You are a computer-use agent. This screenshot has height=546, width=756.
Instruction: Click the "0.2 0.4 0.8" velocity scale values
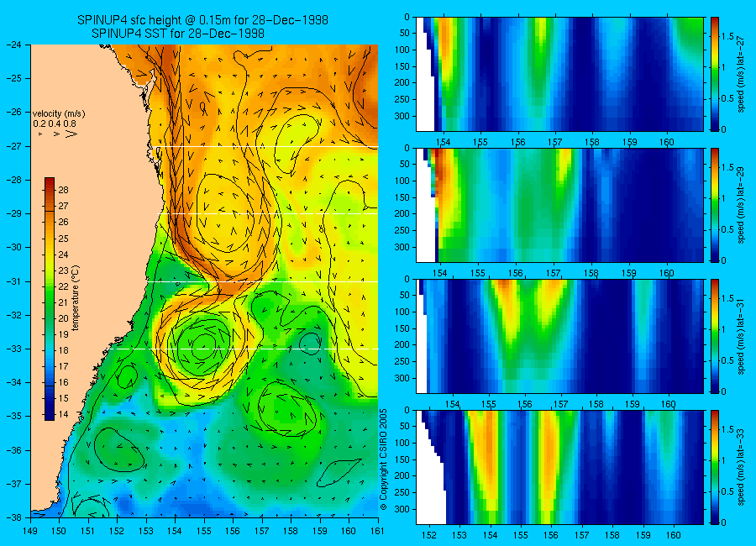[55, 124]
